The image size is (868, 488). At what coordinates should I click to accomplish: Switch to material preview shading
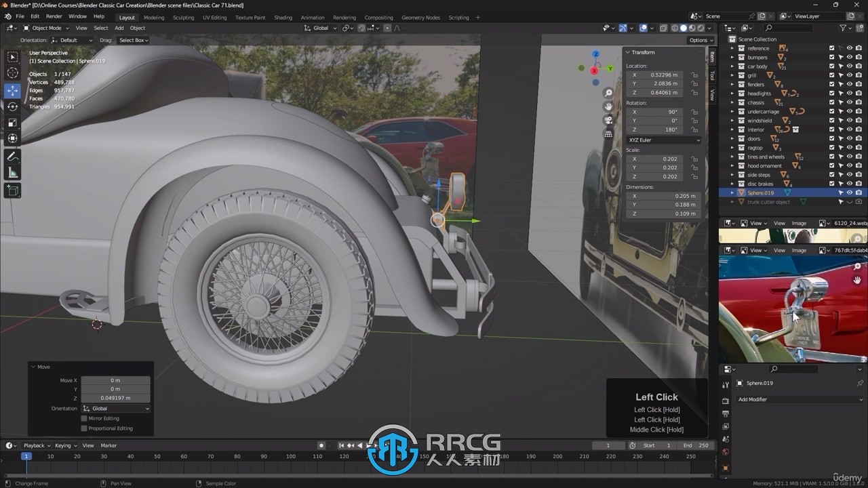coord(692,28)
